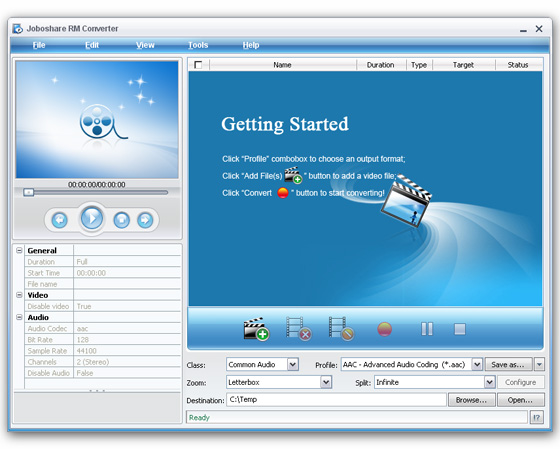560x449 pixels.
Task: Stop the conversion with square button
Action: coord(460,329)
